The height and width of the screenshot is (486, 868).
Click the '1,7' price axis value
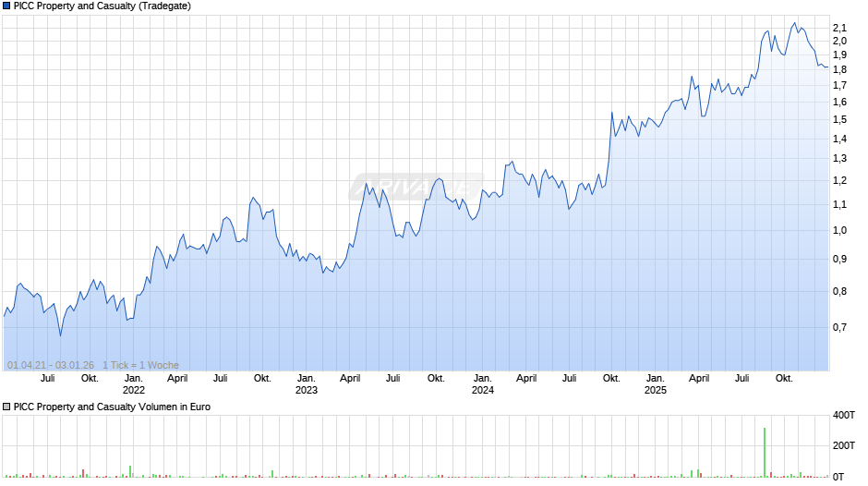(839, 85)
